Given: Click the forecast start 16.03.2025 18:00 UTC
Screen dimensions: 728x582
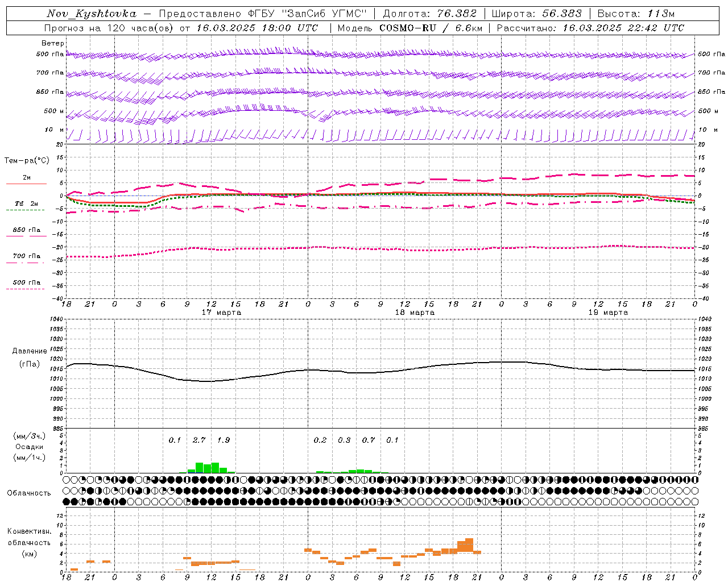Looking at the screenshot, I should [x=257, y=28].
